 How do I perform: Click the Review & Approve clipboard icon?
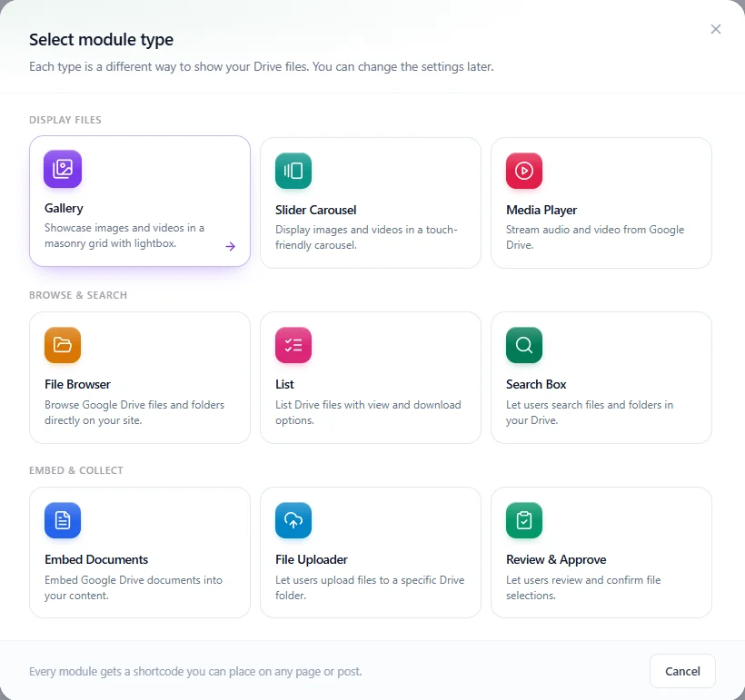pos(524,520)
